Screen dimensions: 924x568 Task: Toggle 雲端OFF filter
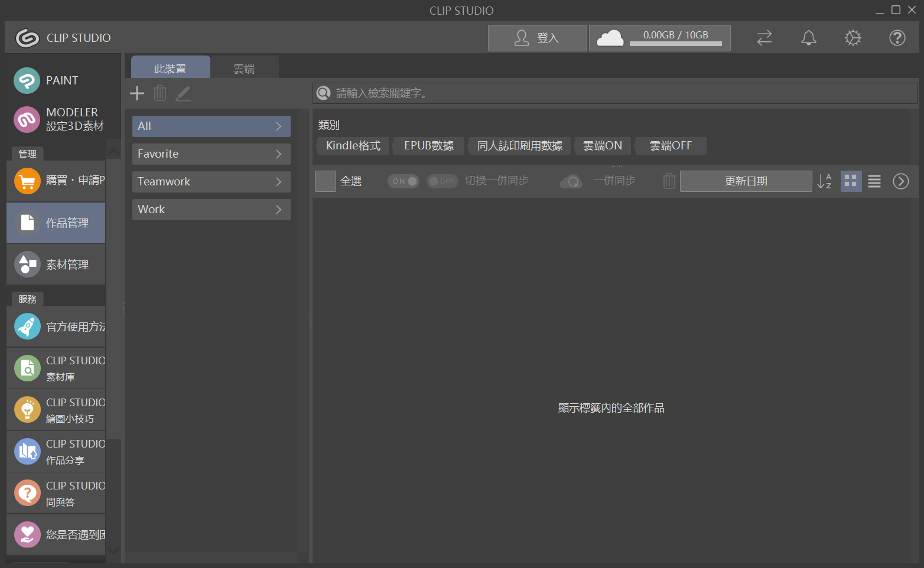click(671, 146)
